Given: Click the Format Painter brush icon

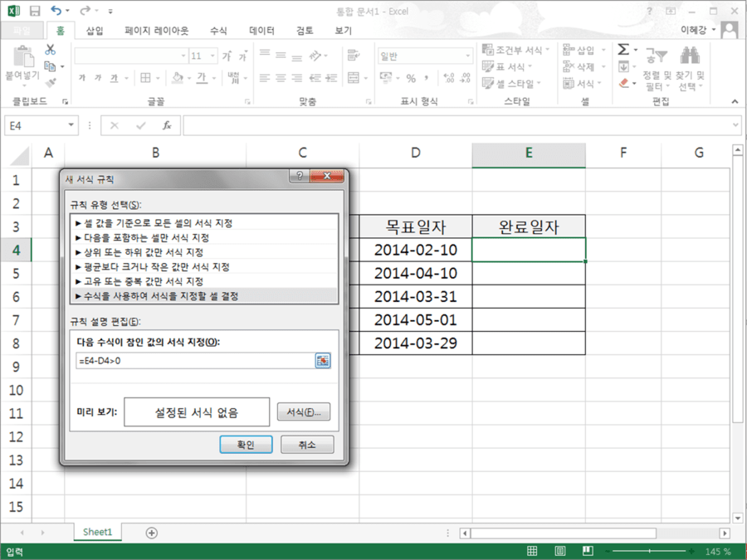Looking at the screenshot, I should click(51, 83).
